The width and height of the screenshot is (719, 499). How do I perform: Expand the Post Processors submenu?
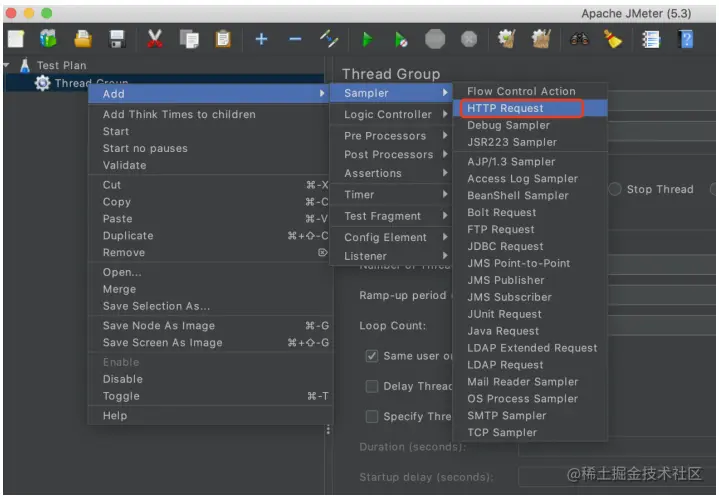pos(391,155)
